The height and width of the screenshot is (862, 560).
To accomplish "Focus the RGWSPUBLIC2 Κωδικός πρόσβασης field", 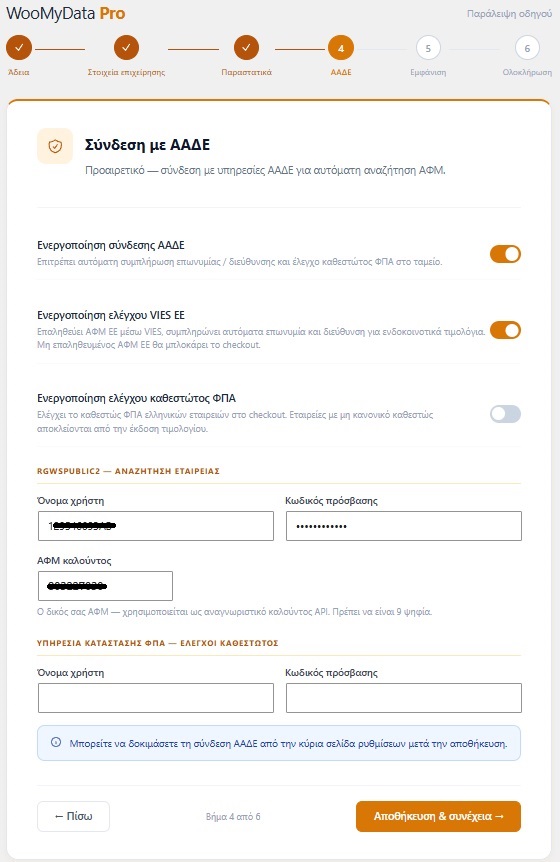I will pos(404,526).
